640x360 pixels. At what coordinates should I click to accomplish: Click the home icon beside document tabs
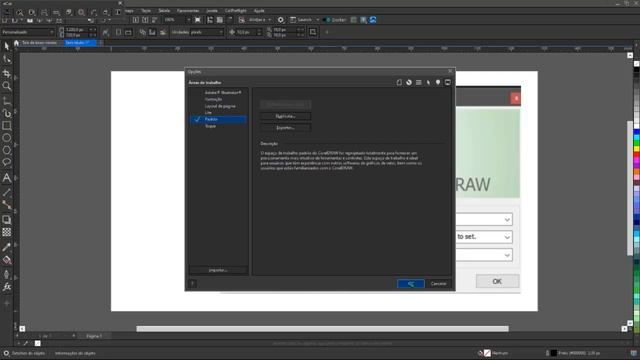16,43
